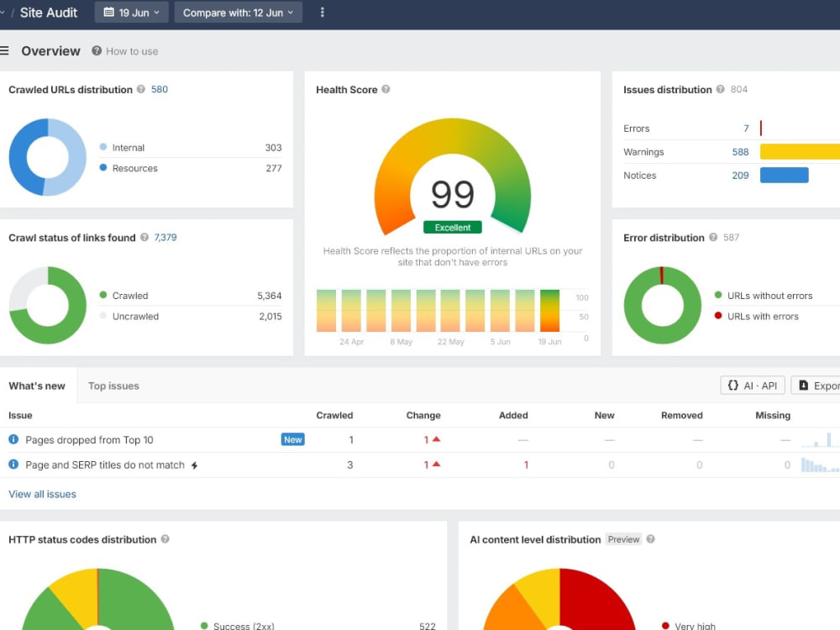Click the blue Notices bar
840x630 pixels.
click(785, 176)
